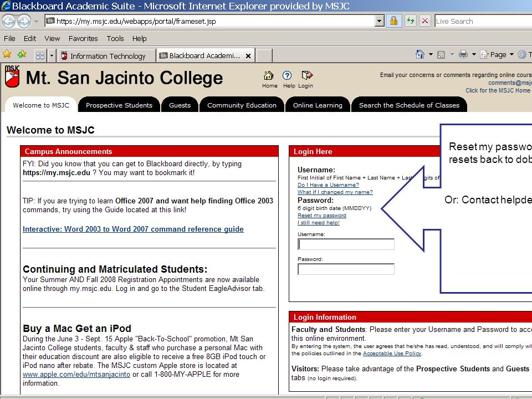Close the Blackboard Academic tab
This screenshot has height=399, width=532.
tap(248, 56)
